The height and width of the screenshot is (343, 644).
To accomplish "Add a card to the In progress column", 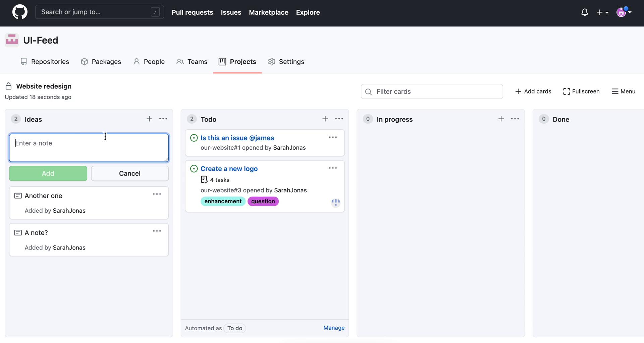I will click(x=501, y=119).
